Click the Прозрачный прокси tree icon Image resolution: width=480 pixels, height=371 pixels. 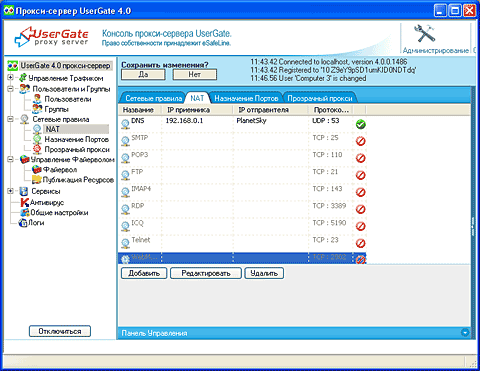pyautogui.click(x=37, y=149)
